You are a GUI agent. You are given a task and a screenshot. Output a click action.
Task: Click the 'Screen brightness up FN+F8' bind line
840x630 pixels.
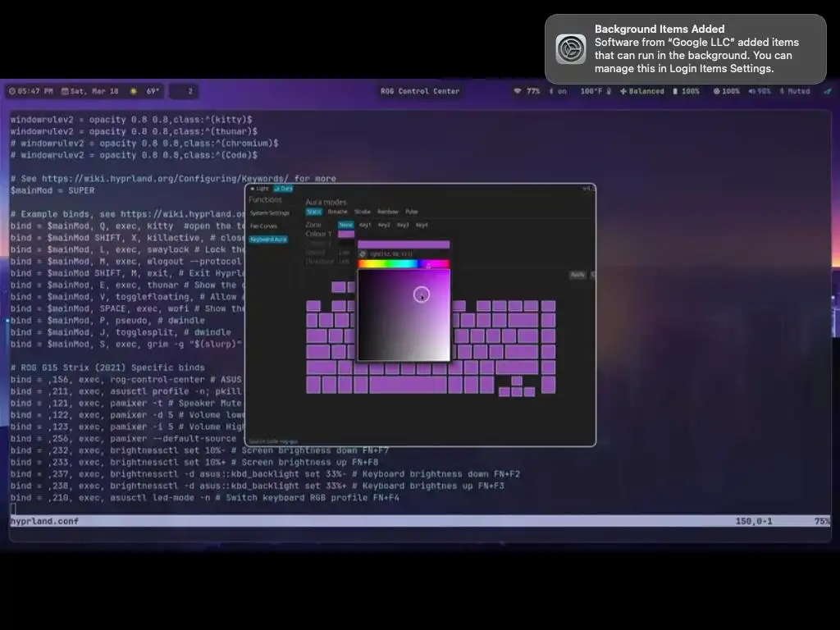(194, 463)
